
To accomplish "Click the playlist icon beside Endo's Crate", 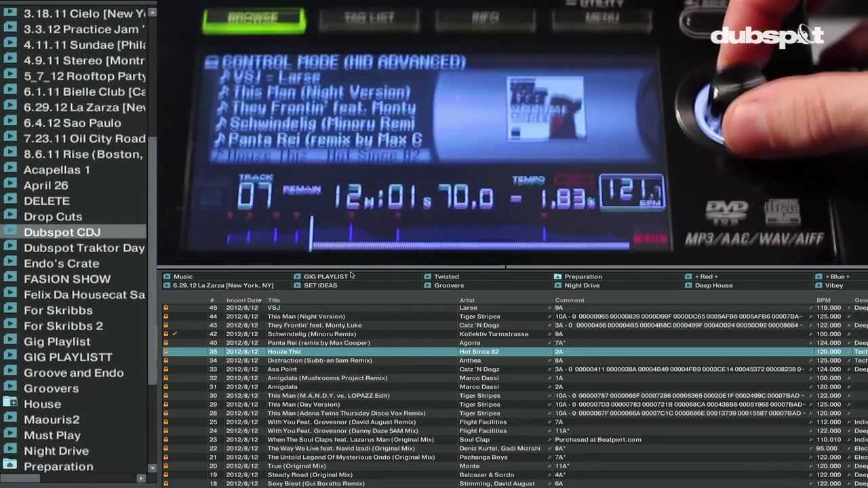I will point(9,262).
